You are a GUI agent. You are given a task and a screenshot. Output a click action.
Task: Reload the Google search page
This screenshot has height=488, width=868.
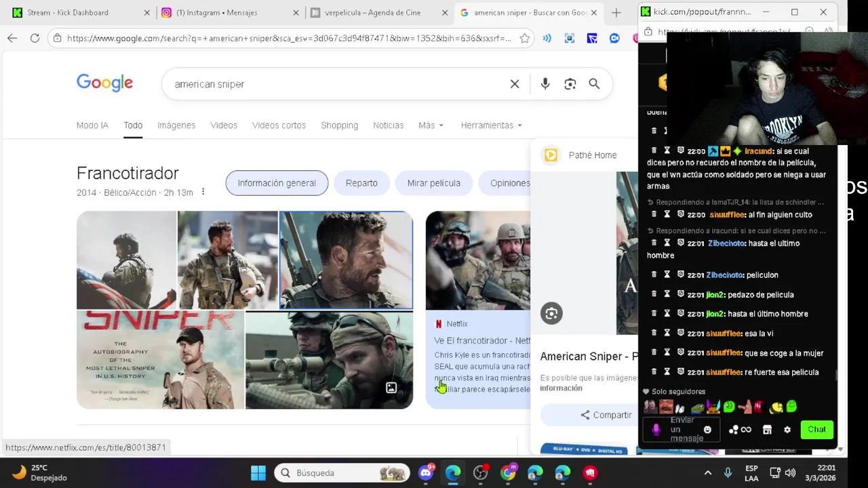[35, 38]
